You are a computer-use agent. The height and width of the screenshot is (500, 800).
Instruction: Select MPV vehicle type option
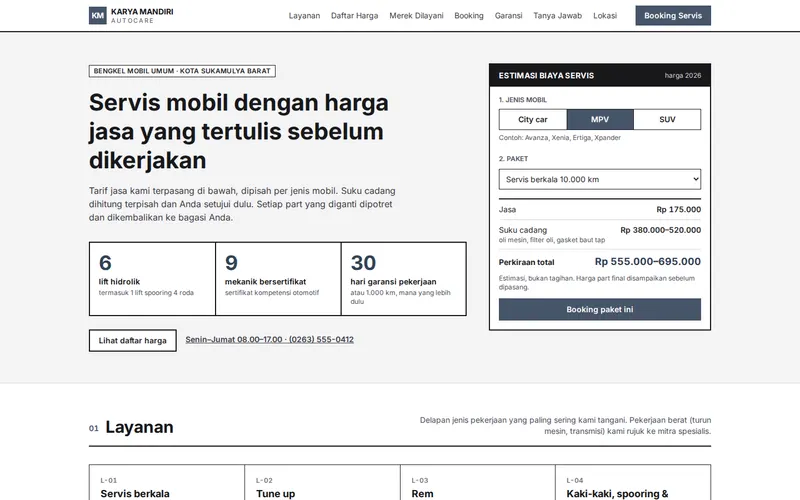click(x=600, y=119)
